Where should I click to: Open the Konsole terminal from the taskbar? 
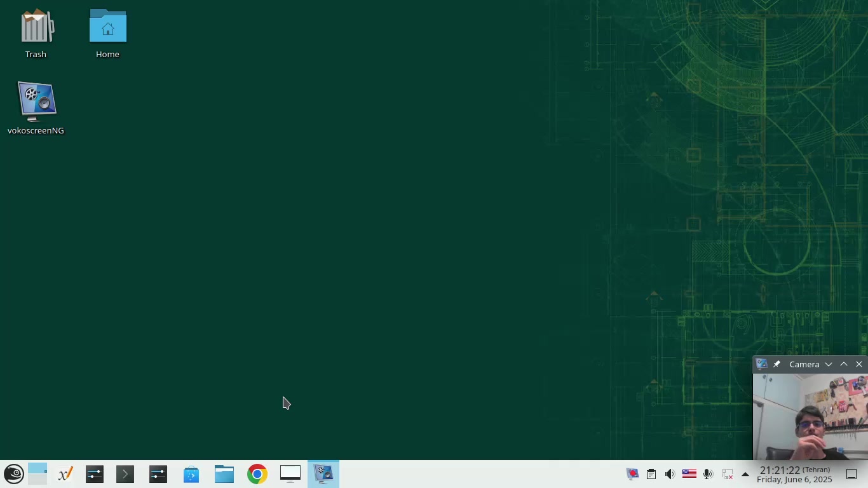tap(125, 474)
